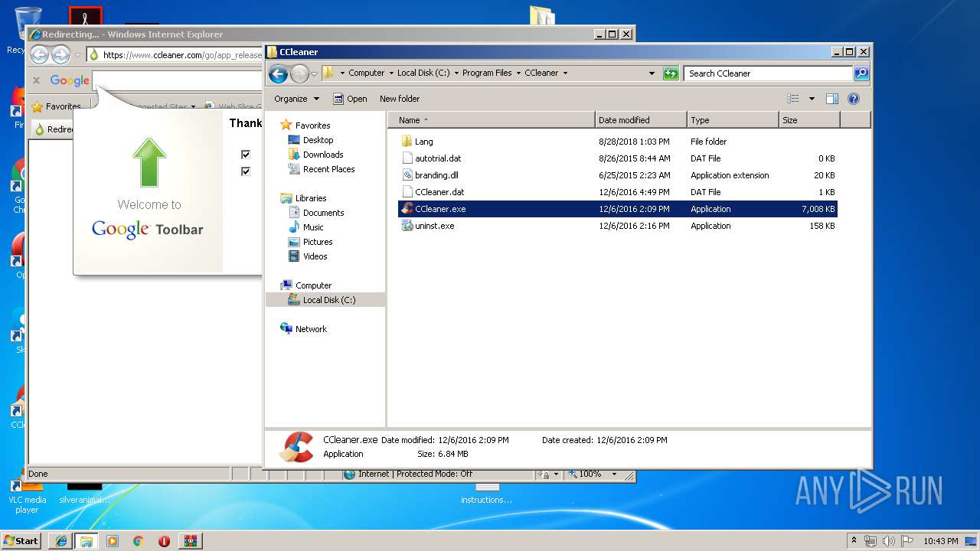Navigate to Local Disk (C:) breadcrumb
This screenshot has height=551, width=980.
tap(423, 73)
